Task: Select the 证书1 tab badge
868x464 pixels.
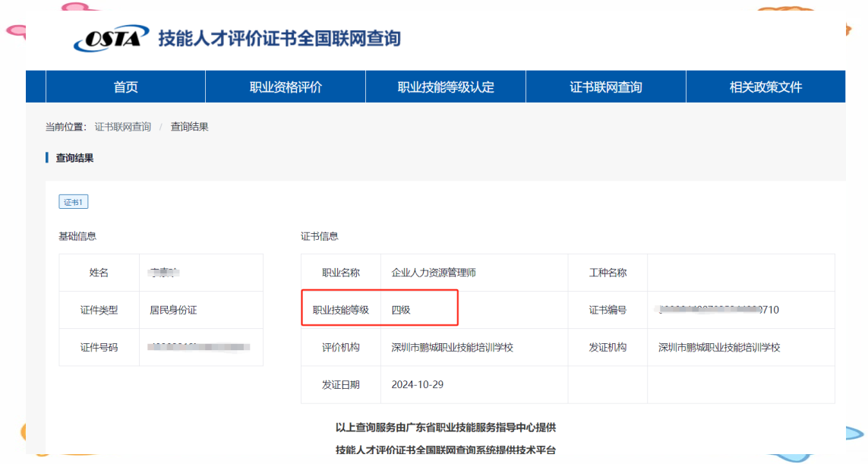Action: pyautogui.click(x=73, y=202)
